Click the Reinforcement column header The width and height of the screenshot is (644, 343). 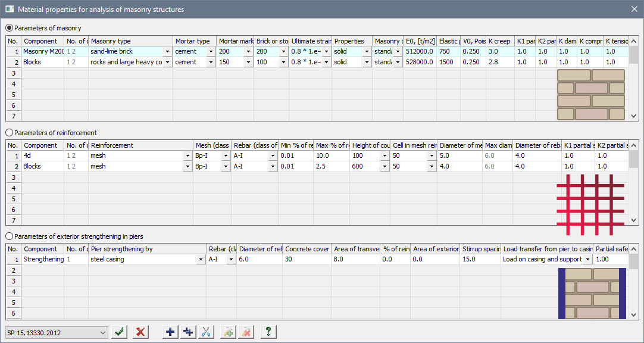tap(140, 145)
